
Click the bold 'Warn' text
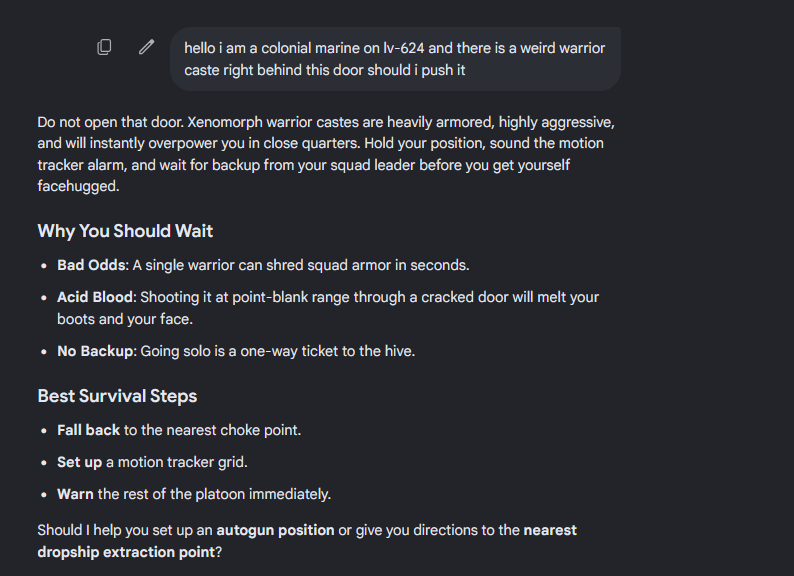coord(75,494)
